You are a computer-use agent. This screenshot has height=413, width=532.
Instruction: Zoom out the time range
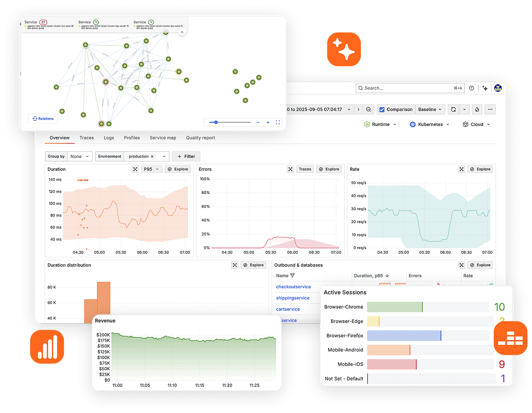[369, 109]
